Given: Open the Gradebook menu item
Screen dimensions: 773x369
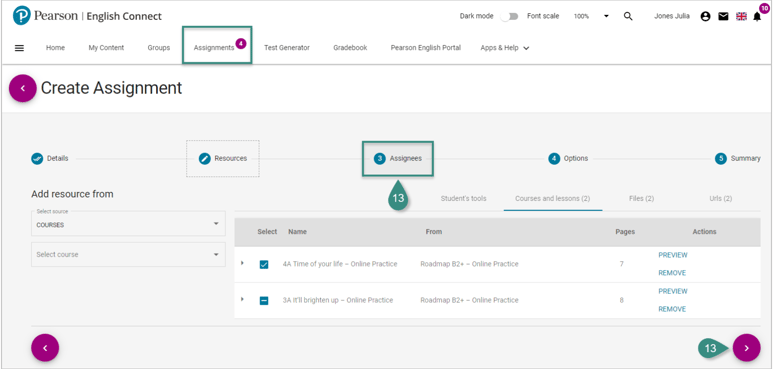Looking at the screenshot, I should (x=350, y=48).
